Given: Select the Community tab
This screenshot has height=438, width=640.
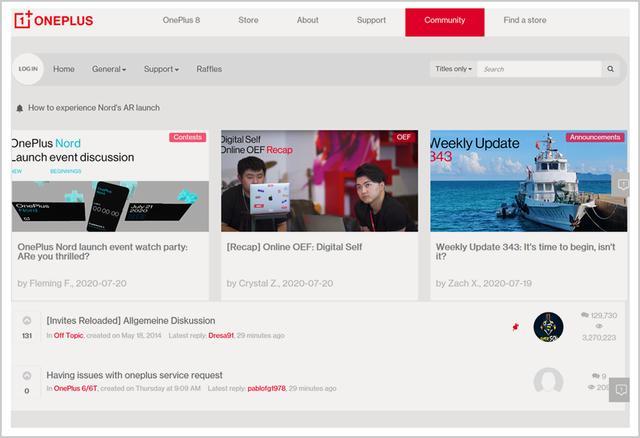Looking at the screenshot, I should click(x=444, y=22).
